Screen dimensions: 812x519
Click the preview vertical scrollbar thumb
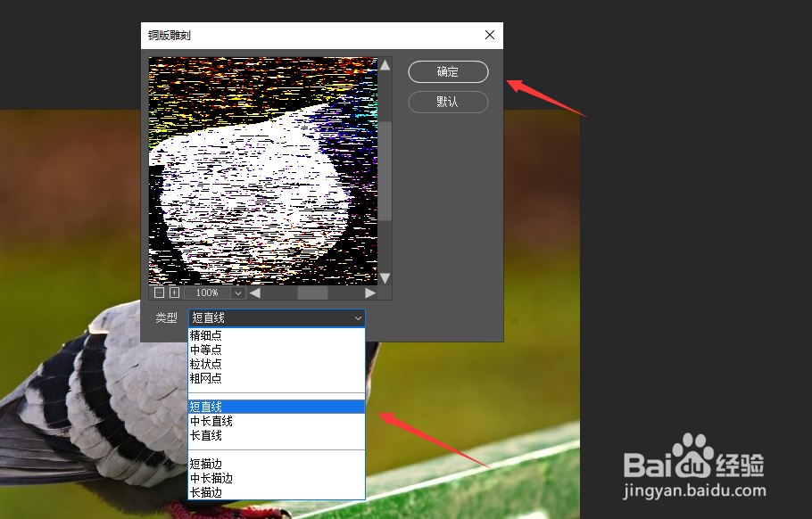[385, 171]
